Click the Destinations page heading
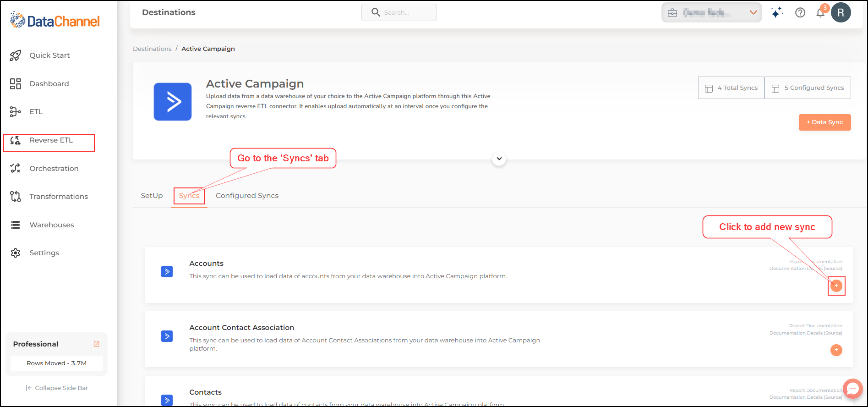 click(x=169, y=12)
